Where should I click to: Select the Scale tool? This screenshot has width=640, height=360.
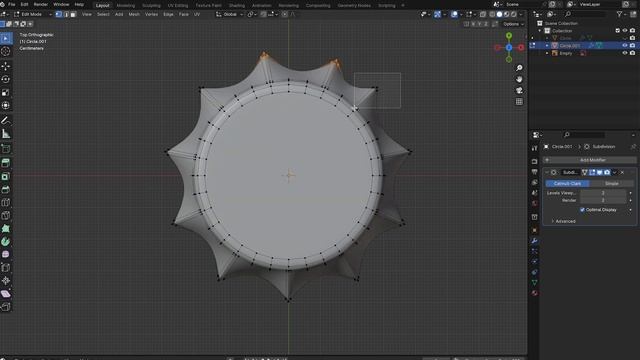[6, 93]
